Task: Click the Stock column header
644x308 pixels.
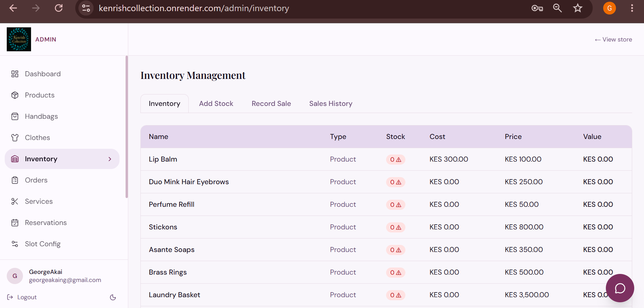Action: (x=396, y=137)
